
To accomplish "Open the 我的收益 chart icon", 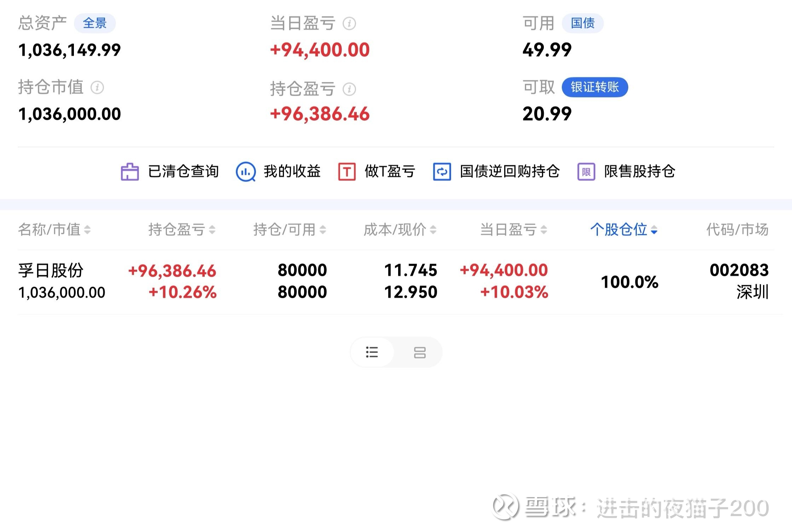I will pyautogui.click(x=245, y=172).
